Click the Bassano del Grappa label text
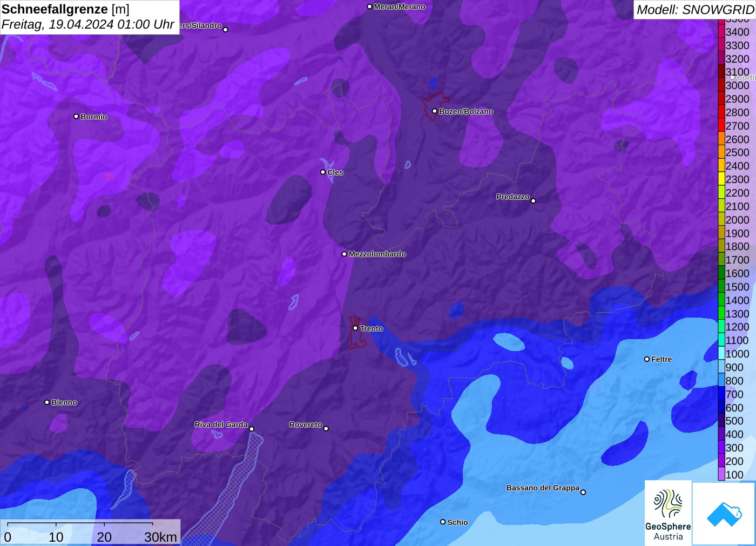This screenshot has height=546, width=756. tap(543, 488)
